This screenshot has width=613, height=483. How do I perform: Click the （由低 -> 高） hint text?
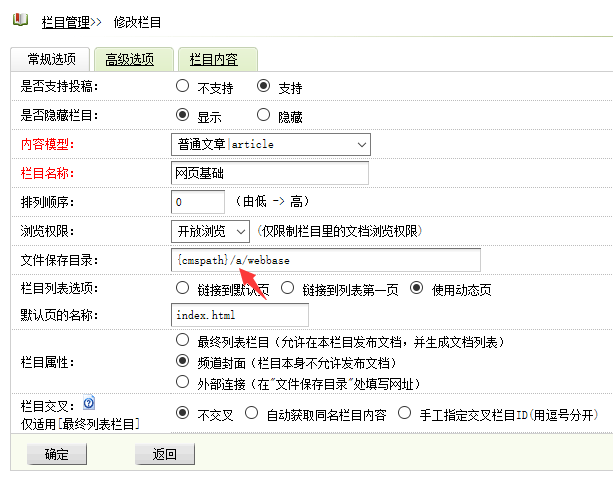tap(272, 202)
